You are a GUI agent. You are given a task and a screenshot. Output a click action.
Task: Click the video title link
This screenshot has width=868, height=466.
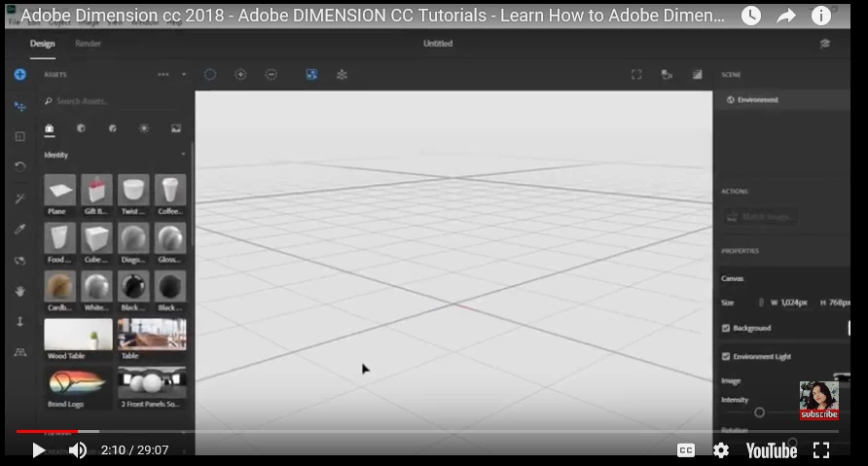coord(372,16)
